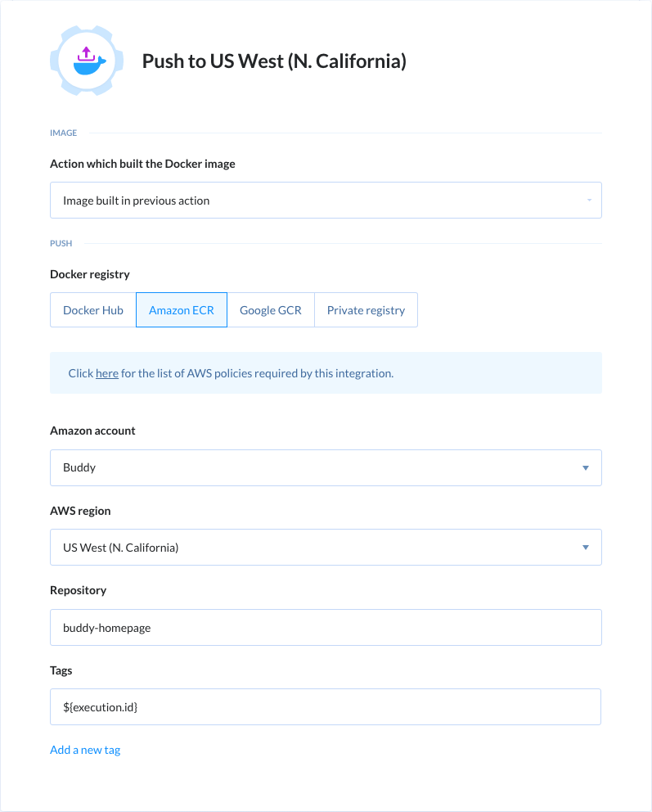Click the PUSH section heading
This screenshot has height=812, width=652.
[x=61, y=243]
